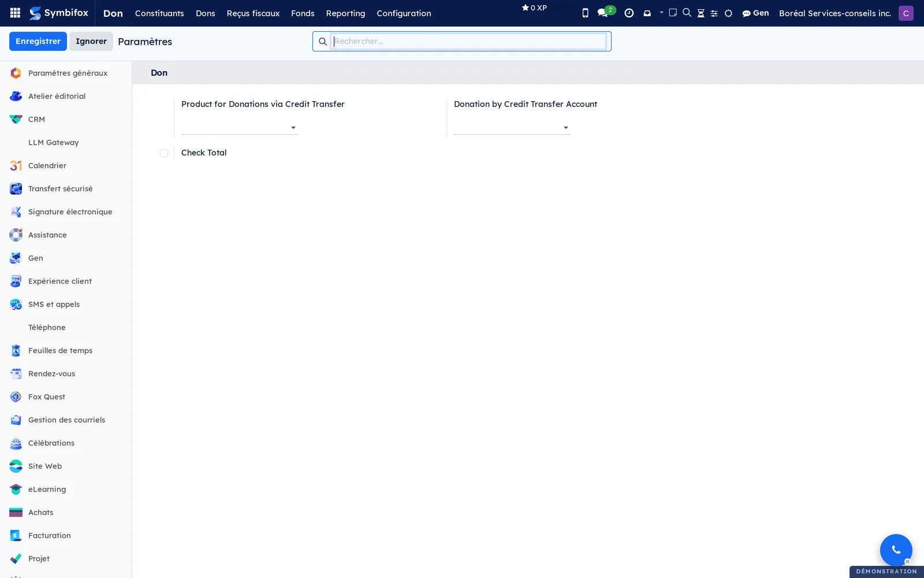Viewport: 924px width, 578px height.
Task: Open the Reporting menu
Action: (345, 13)
